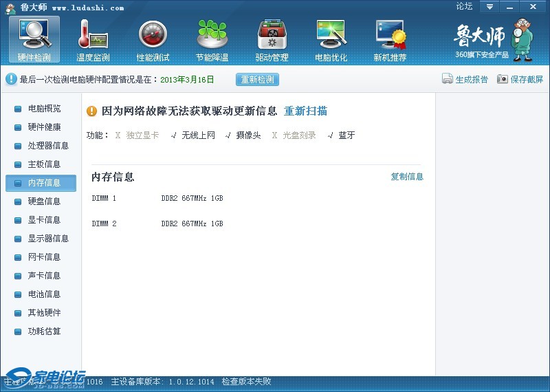The image size is (550, 392).
Task: Click 复制信息 copy info link
Action: click(x=407, y=177)
